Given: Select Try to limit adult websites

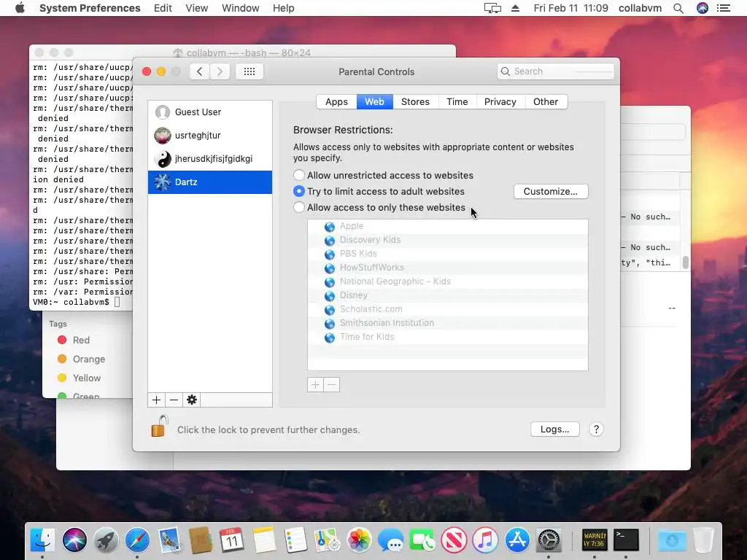Looking at the screenshot, I should point(298,192).
